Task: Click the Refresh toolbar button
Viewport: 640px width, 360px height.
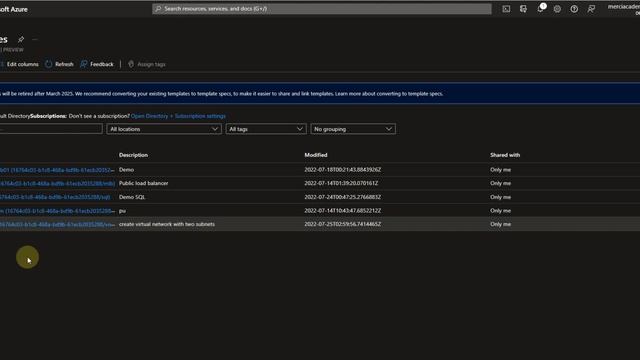Action: [x=60, y=64]
